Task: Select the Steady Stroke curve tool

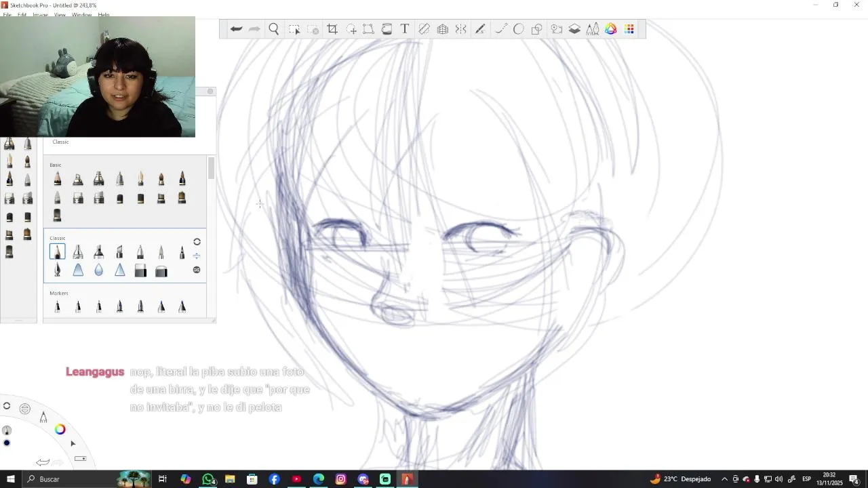Action: click(501, 29)
